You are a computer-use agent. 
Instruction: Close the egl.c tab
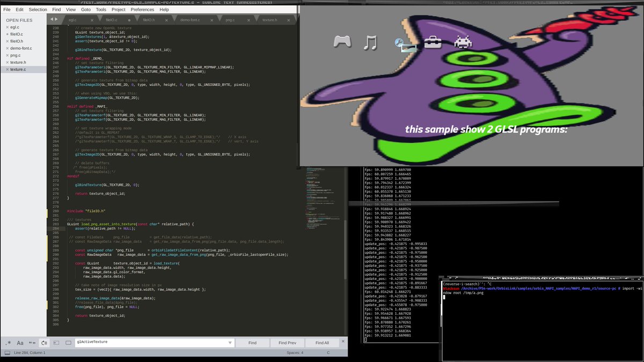92,20
